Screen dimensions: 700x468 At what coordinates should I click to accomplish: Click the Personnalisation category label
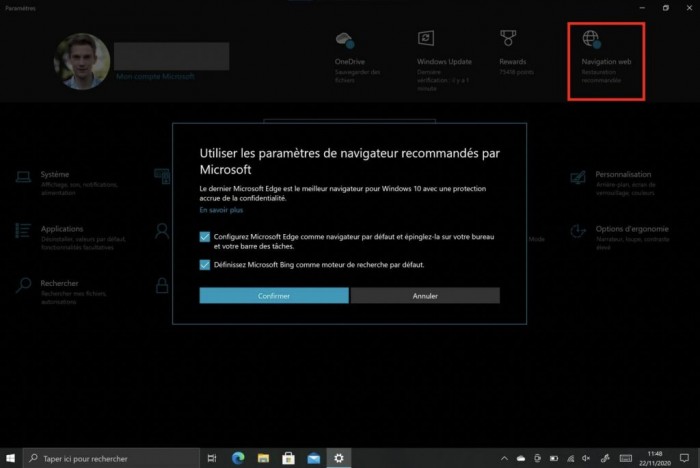point(623,174)
